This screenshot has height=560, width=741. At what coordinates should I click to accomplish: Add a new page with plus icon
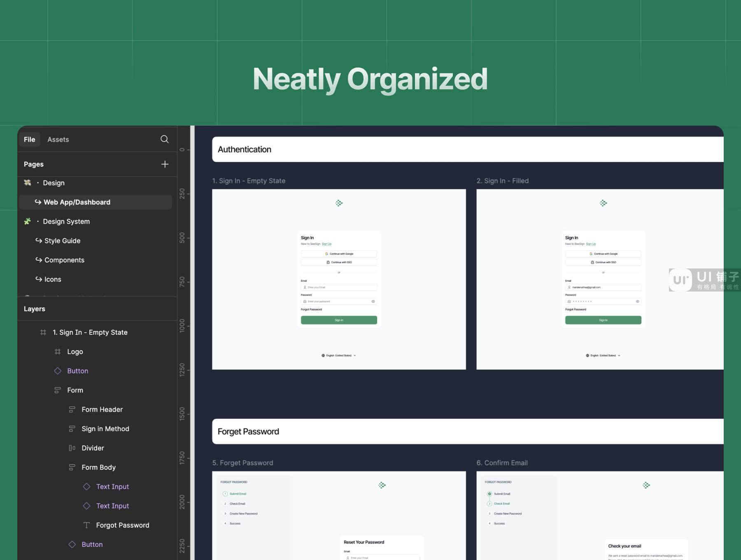pos(165,164)
